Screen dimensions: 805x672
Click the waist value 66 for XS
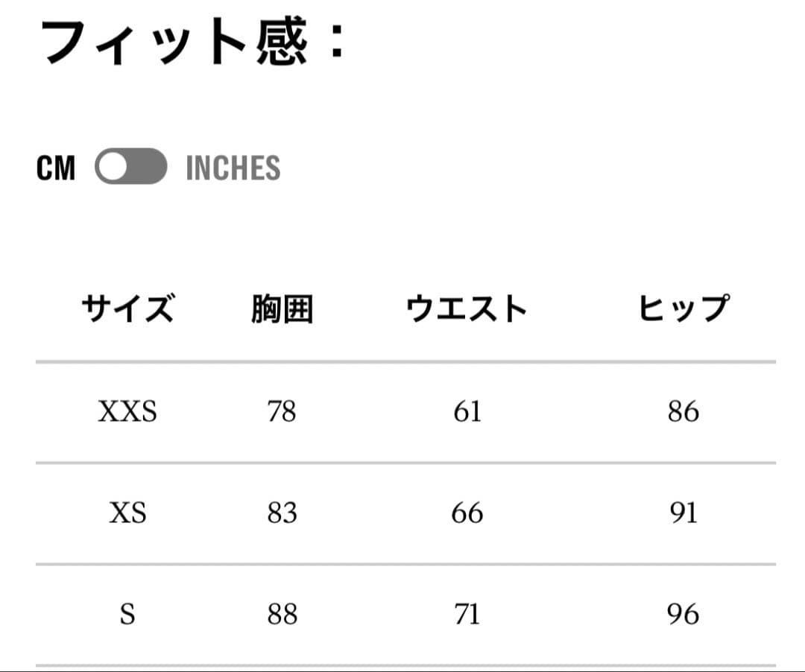coord(466,513)
